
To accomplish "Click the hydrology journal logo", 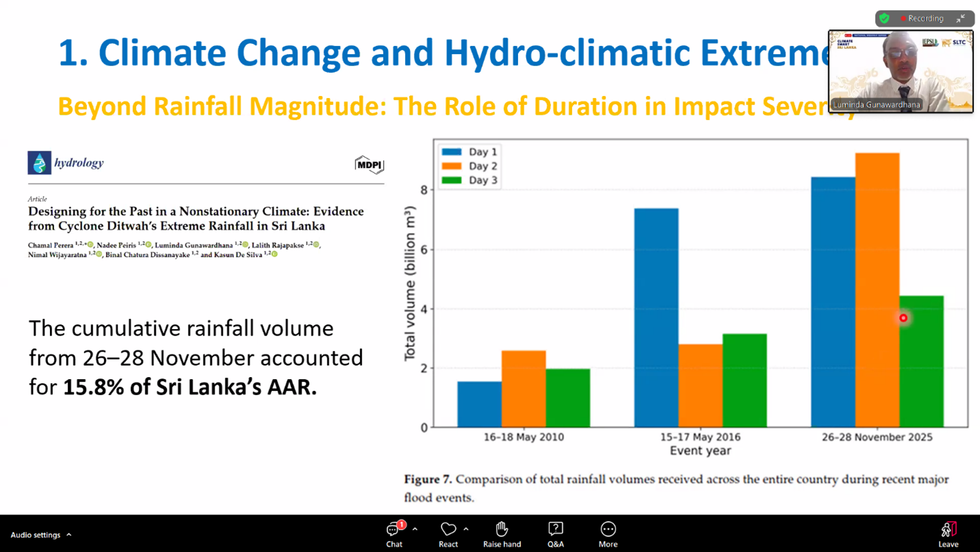I will tap(66, 163).
